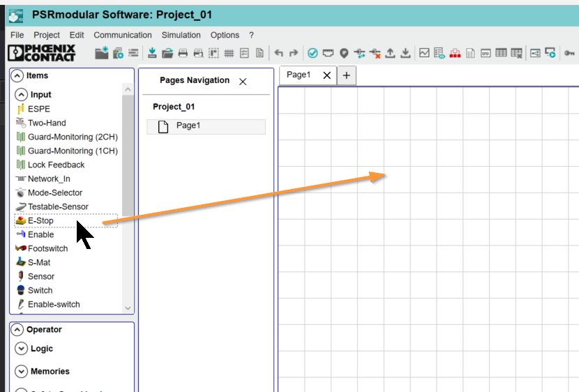Screen dimensions: 579x392
Task: Collapse the Operator panel
Action: coord(17,330)
